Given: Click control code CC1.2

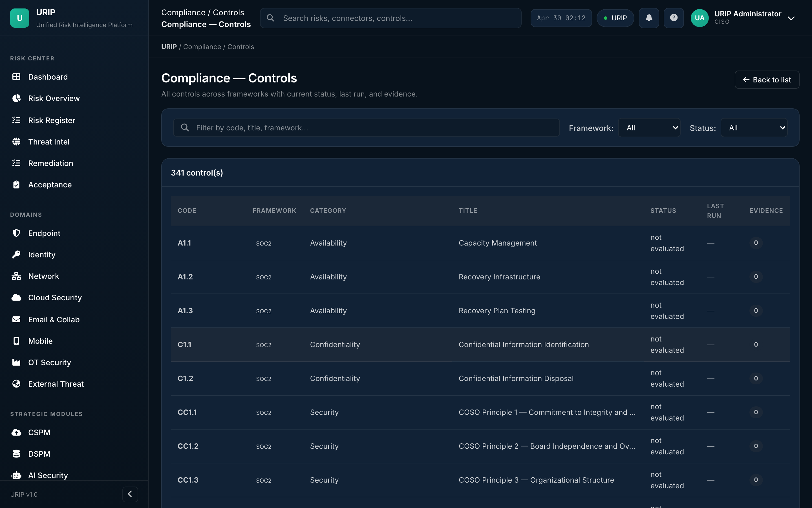Looking at the screenshot, I should pos(188,446).
